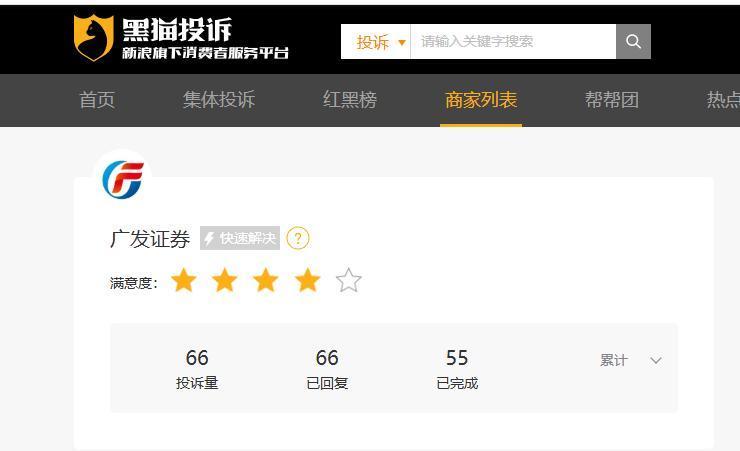The width and height of the screenshot is (740, 451).
Task: Select the 商家列表 tab
Action: (481, 100)
